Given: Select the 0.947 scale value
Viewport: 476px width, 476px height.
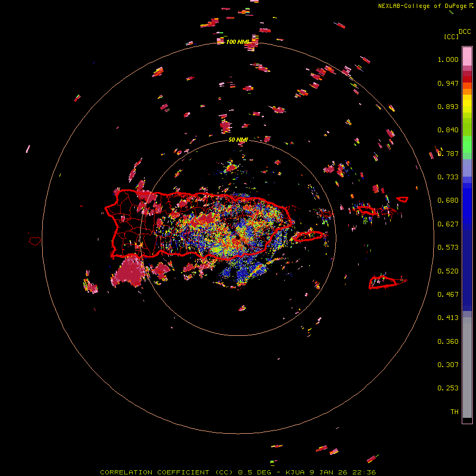Looking at the screenshot, I should (448, 83).
